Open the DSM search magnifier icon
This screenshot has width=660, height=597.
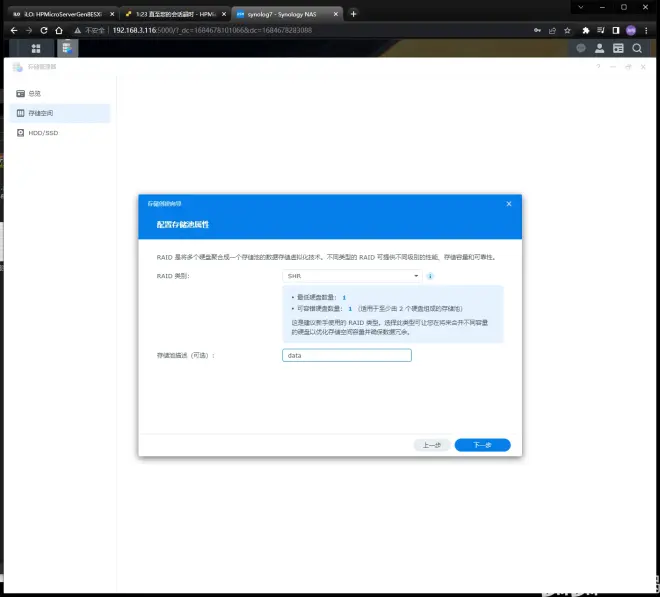[637, 48]
